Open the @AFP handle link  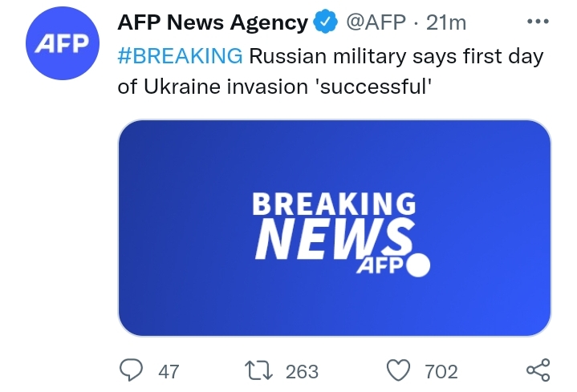pyautogui.click(x=376, y=24)
